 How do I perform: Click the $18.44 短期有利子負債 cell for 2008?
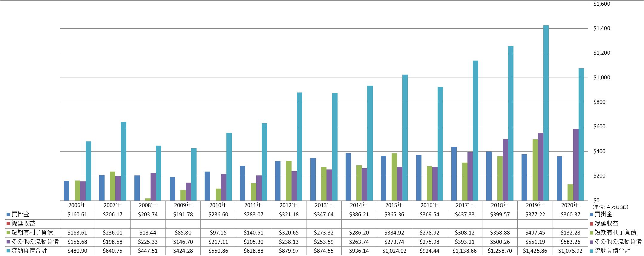pos(148,233)
